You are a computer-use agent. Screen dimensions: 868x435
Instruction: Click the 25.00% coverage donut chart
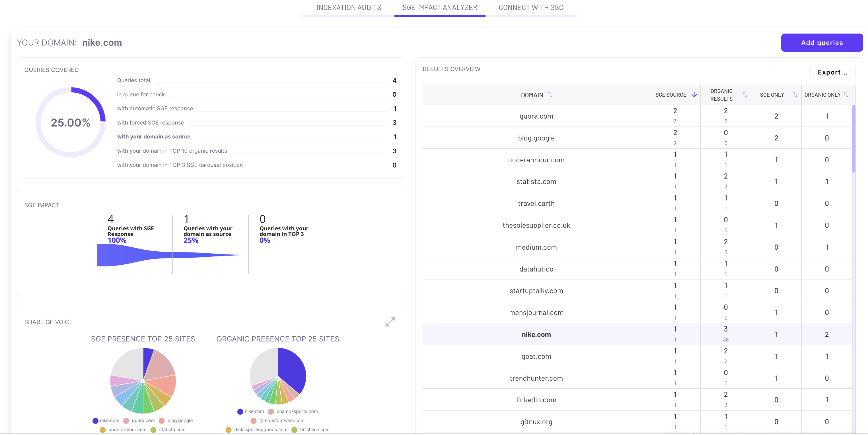70,122
